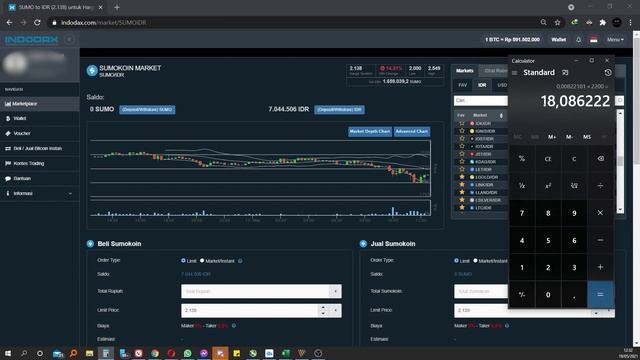Click Calculator MS memory store

pyautogui.click(x=587, y=137)
